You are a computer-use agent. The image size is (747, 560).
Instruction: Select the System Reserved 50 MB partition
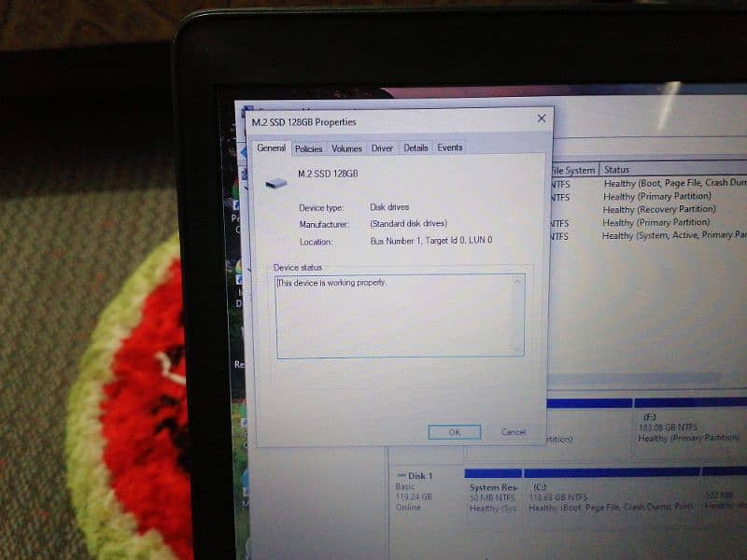coord(491,495)
